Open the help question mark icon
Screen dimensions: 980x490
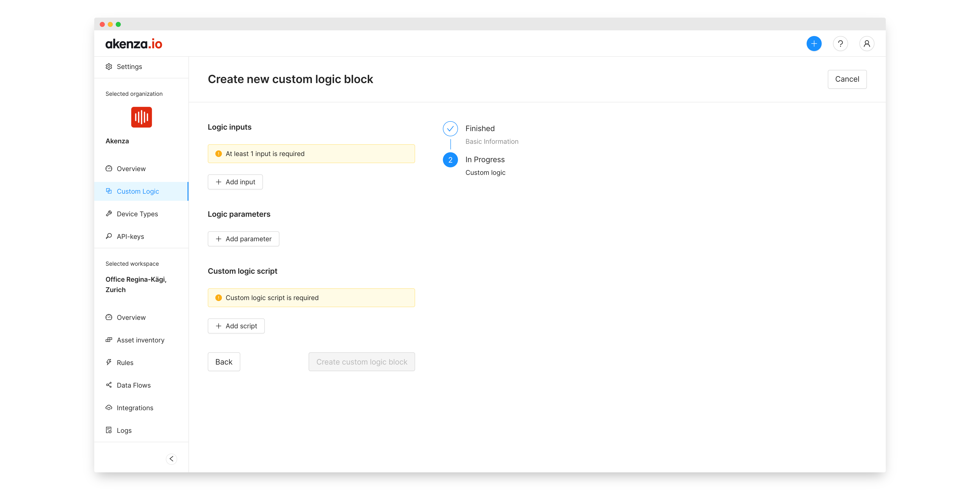840,44
